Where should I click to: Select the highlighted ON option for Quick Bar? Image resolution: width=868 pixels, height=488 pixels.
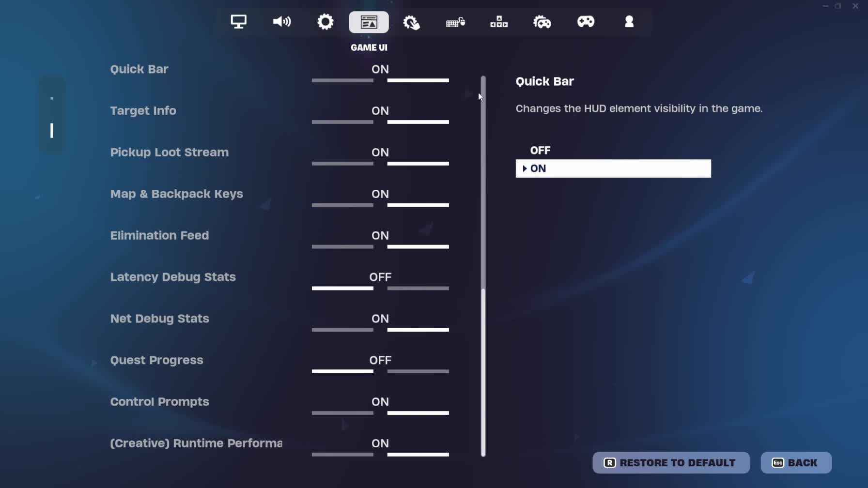pos(613,168)
